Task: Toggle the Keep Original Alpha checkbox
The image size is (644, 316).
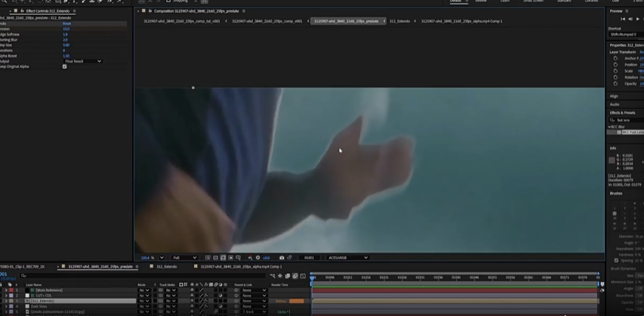Action: click(x=64, y=67)
